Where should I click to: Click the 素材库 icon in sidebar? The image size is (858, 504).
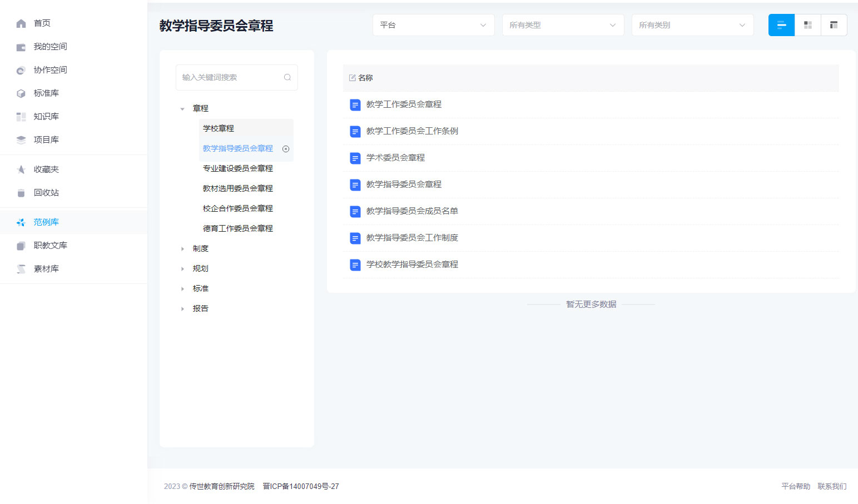(21, 269)
